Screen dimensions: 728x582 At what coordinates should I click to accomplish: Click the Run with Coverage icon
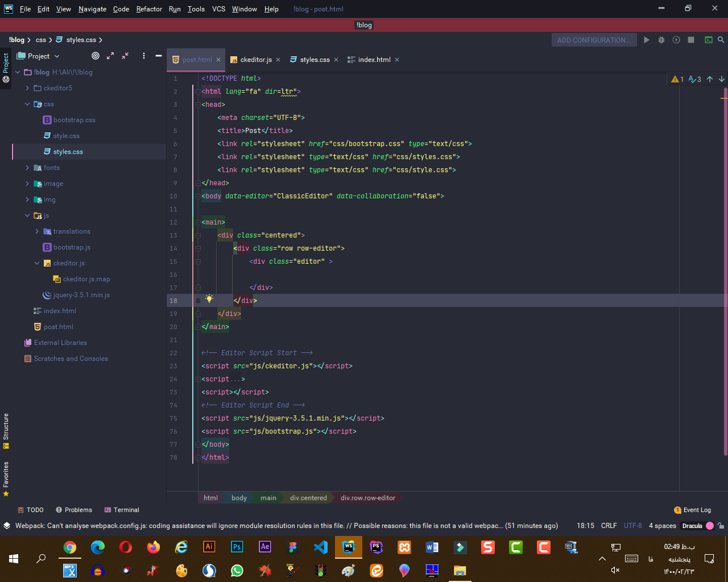coord(676,40)
